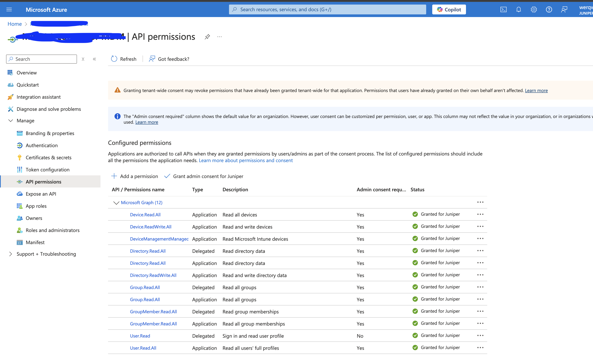
Task: Open the notifications bell
Action: click(x=518, y=9)
